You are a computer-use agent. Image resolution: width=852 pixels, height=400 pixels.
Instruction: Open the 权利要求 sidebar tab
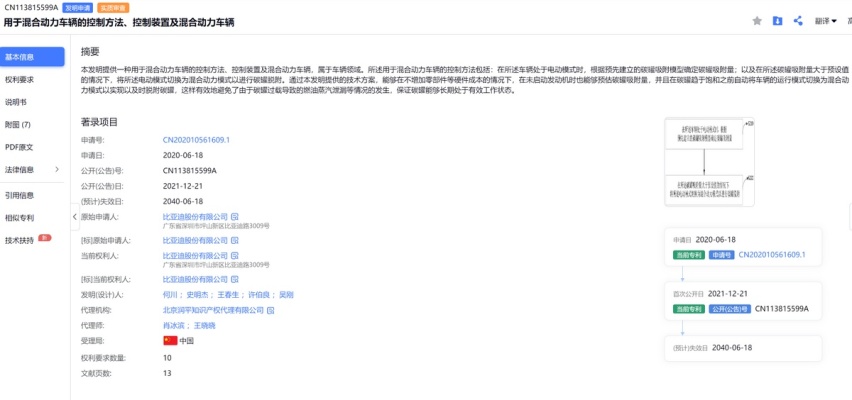point(20,79)
